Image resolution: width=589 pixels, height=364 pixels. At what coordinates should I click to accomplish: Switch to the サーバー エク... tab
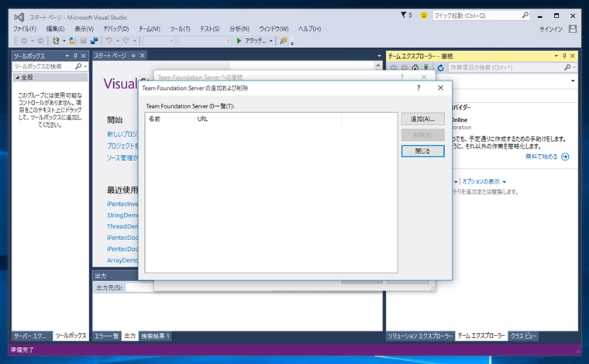coord(30,336)
